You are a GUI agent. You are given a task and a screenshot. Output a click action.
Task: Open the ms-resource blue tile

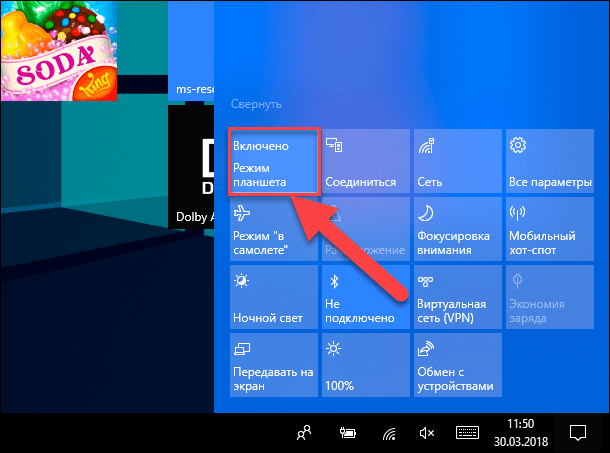(191, 51)
